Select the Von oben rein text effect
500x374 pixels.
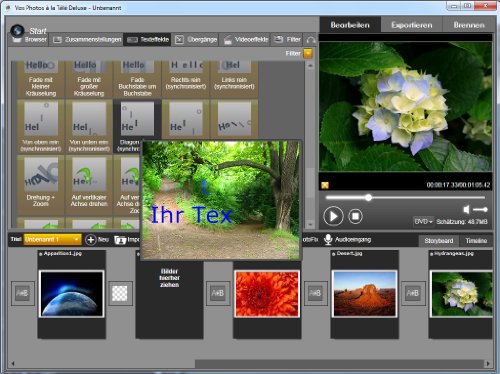pyautogui.click(x=41, y=126)
